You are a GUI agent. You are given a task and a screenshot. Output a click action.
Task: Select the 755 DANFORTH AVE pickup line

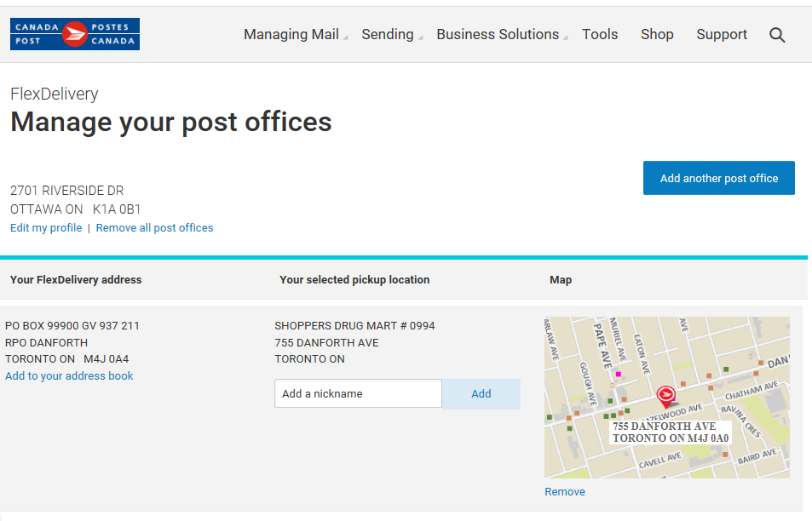point(326,342)
